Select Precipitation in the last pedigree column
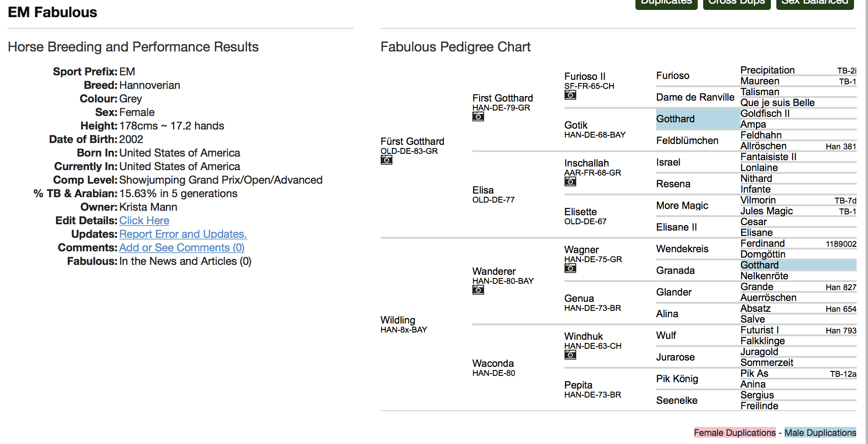Screen dimensions: 868x444 coord(767,70)
